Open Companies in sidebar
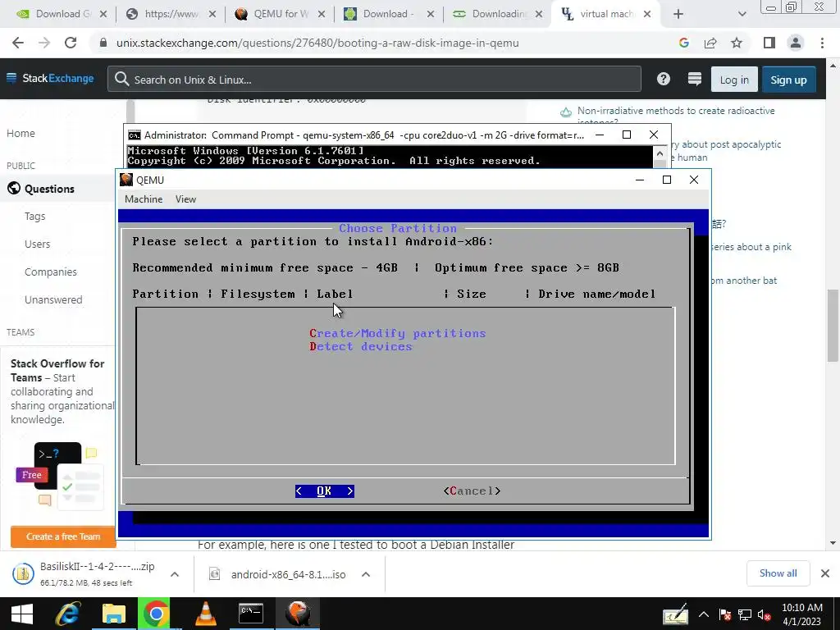Image resolution: width=840 pixels, height=630 pixels. (x=51, y=272)
